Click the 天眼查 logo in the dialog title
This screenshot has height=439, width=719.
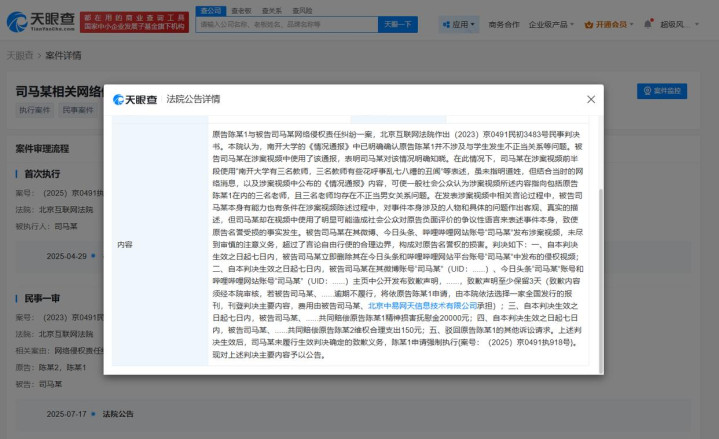(134, 99)
